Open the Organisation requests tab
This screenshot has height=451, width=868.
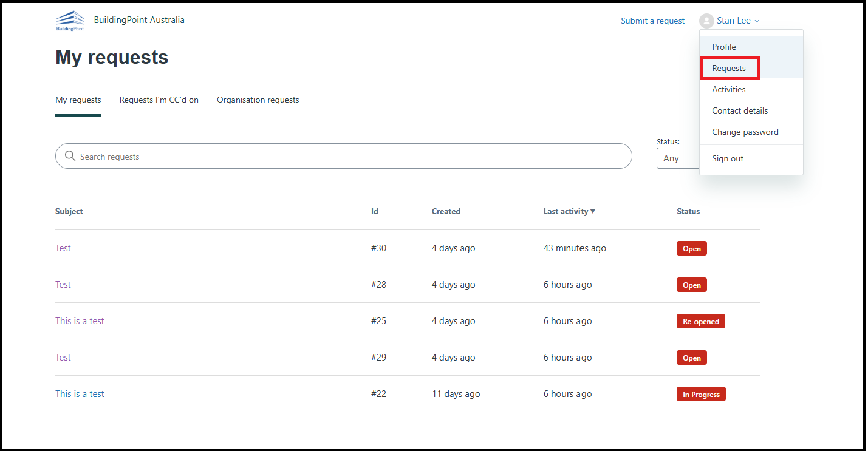pyautogui.click(x=258, y=100)
